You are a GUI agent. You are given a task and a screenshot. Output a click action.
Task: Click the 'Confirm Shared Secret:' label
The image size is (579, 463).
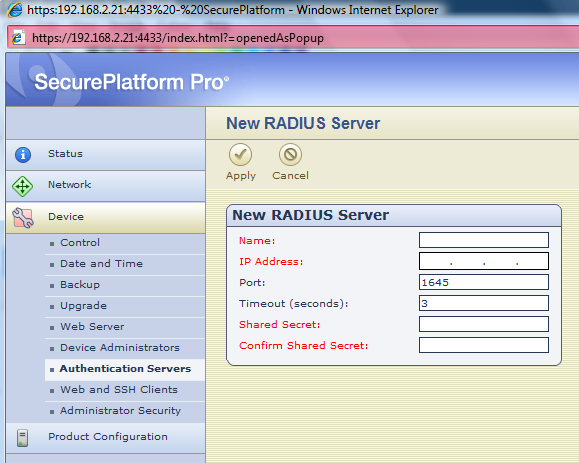(x=304, y=346)
